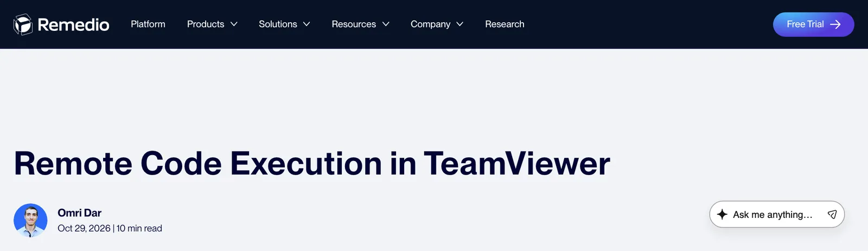Select the article title Remote Code Execution in TeamViewer

point(312,163)
